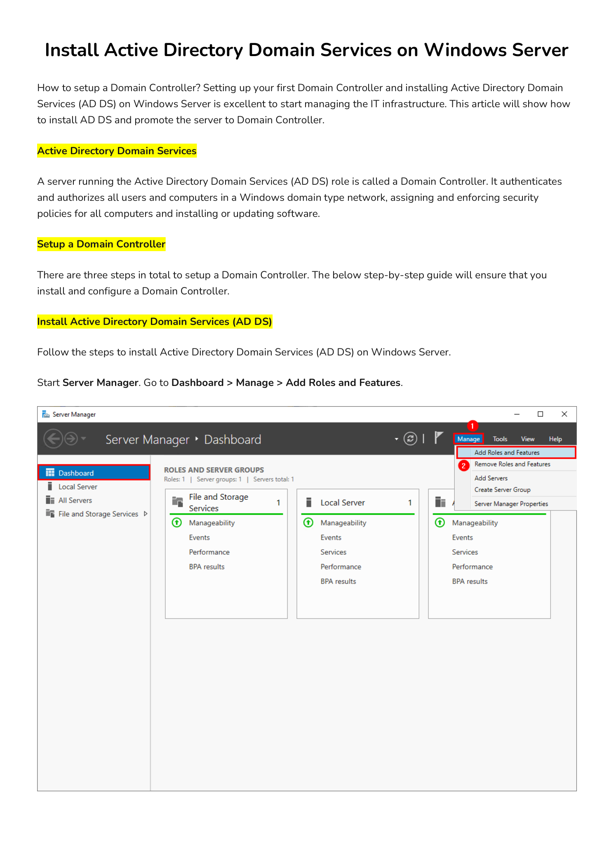Open the Help menu
Viewport: 614px width, 868px height.
555,439
